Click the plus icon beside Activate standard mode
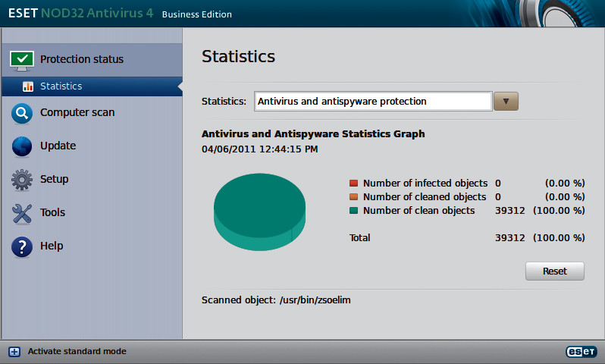The image size is (605, 364). (14, 352)
